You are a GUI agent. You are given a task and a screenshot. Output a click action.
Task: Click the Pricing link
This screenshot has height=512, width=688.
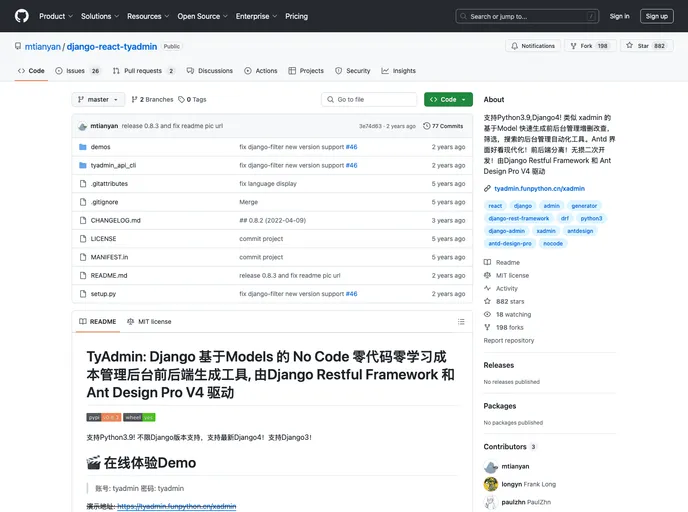coord(297,16)
